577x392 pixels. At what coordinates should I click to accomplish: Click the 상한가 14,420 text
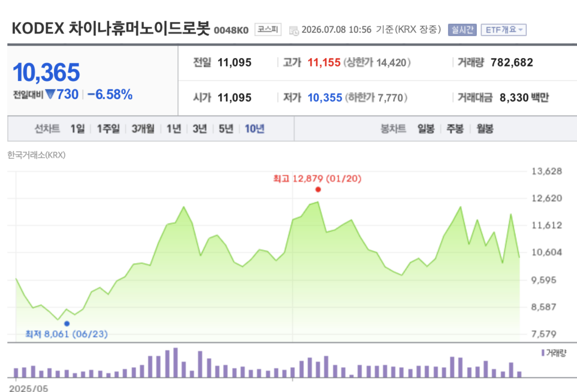[x=377, y=63]
